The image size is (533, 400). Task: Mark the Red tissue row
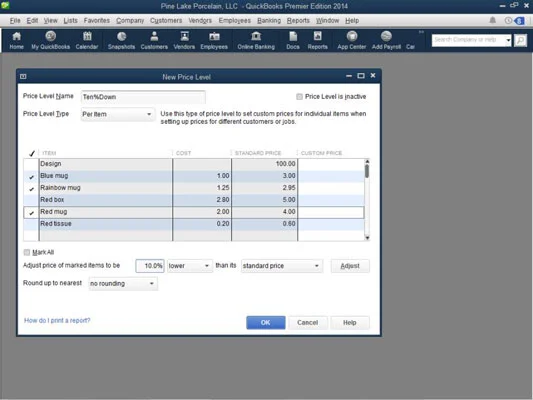click(31, 224)
